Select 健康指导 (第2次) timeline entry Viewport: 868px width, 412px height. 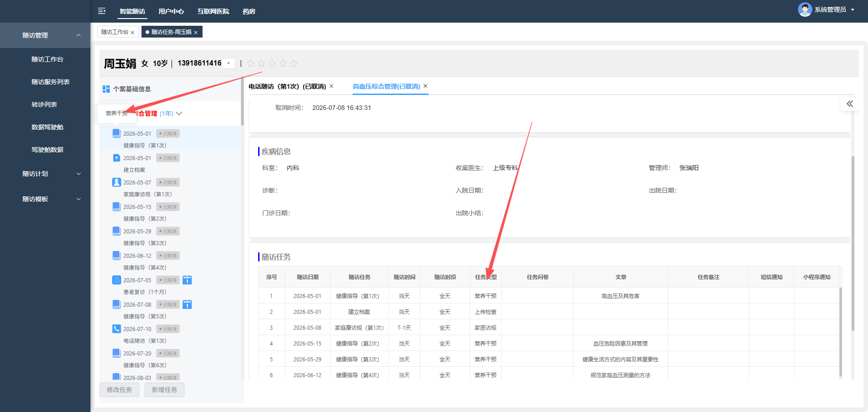click(x=145, y=219)
